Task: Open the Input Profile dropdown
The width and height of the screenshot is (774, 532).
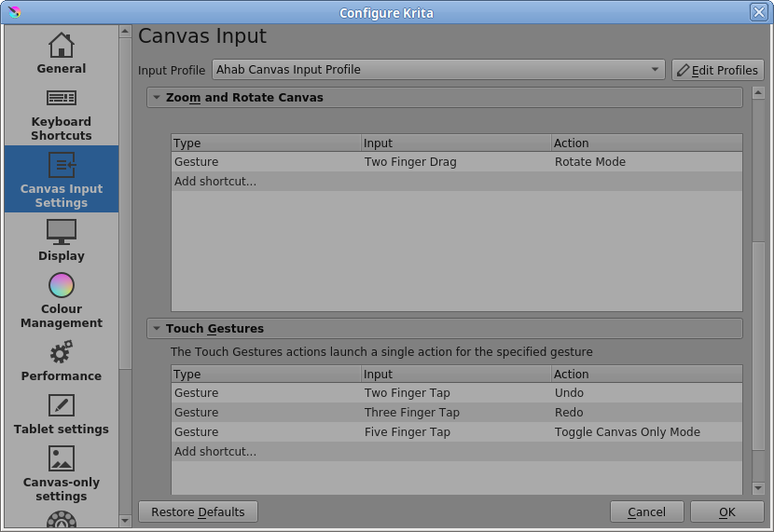Action: 438,70
